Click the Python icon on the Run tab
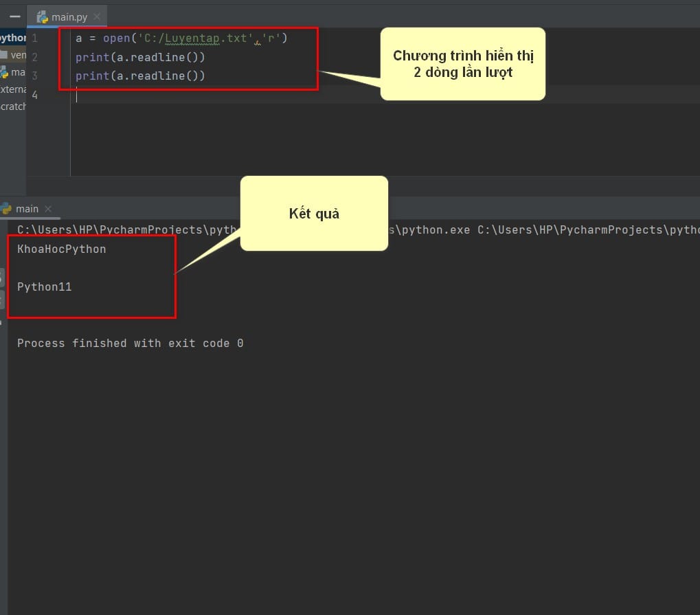 [5, 209]
